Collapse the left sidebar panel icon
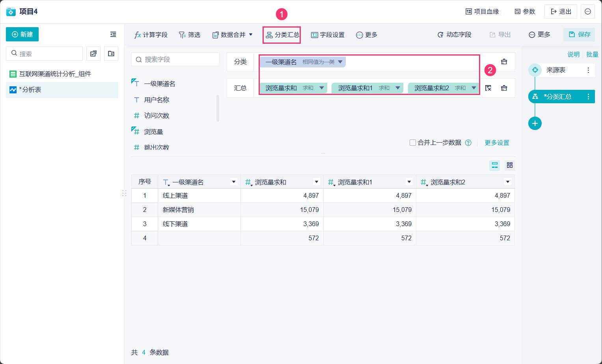602x364 pixels. coord(113,34)
